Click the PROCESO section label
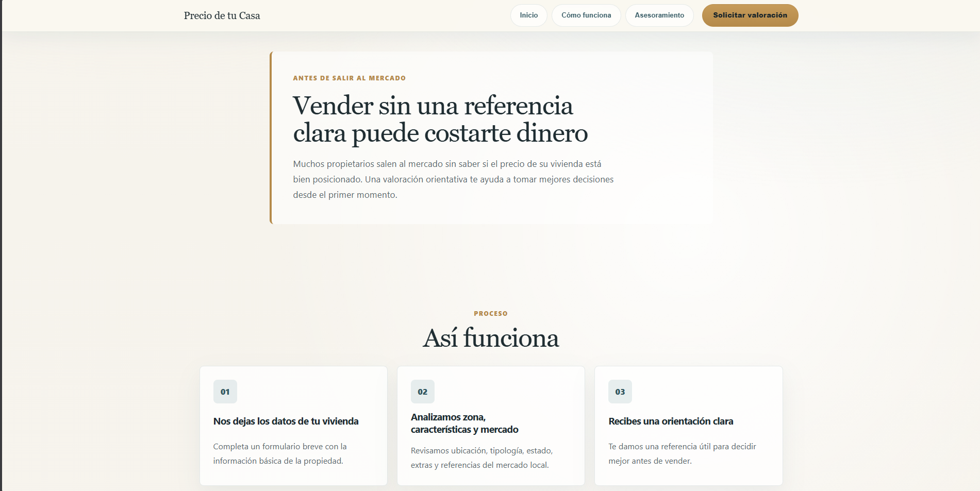The height and width of the screenshot is (491, 980). (x=491, y=313)
